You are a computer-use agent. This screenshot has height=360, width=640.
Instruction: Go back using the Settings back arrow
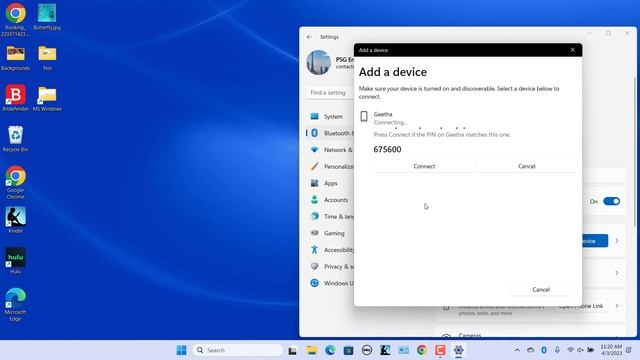[309, 37]
